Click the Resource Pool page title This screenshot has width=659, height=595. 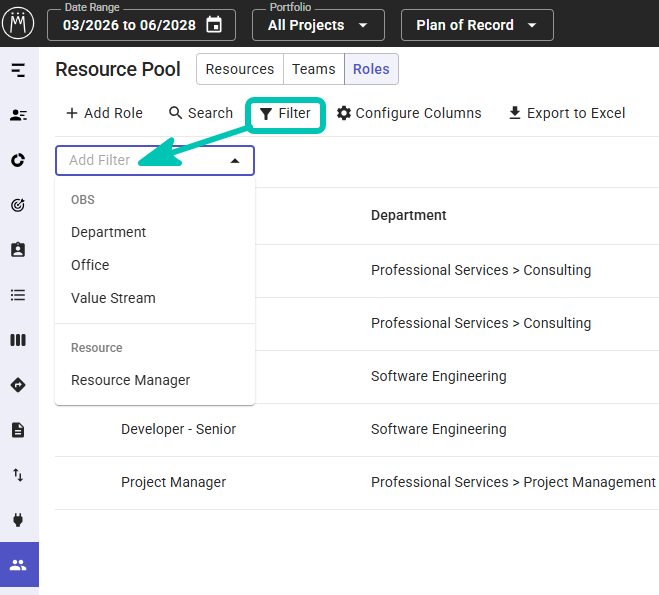[x=118, y=69]
